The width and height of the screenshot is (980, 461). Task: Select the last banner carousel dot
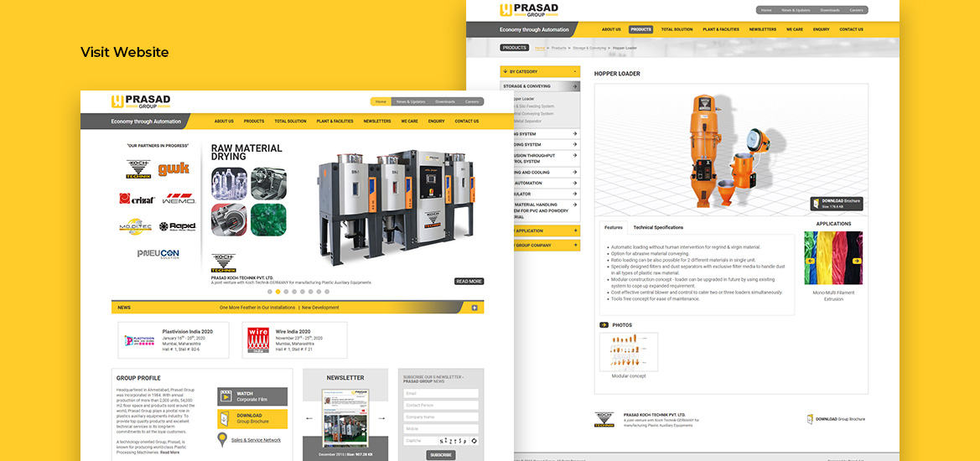click(x=326, y=292)
